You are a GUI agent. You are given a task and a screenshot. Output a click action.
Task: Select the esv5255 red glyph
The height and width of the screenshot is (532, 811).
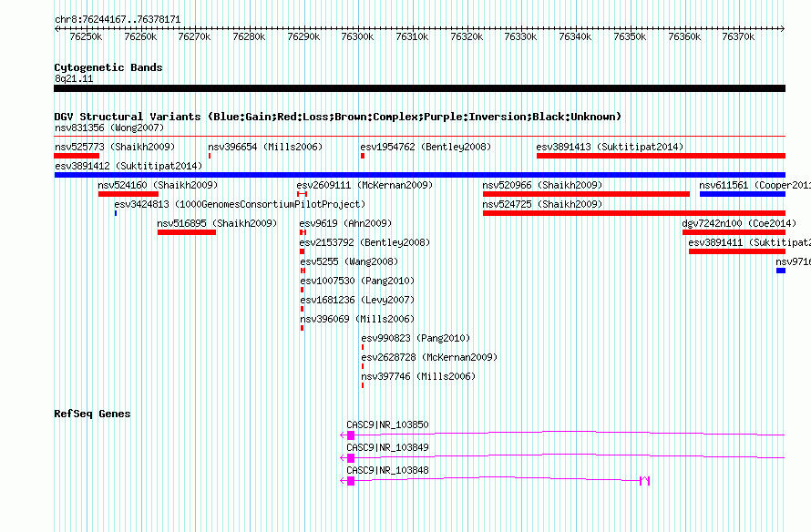pyautogui.click(x=303, y=271)
